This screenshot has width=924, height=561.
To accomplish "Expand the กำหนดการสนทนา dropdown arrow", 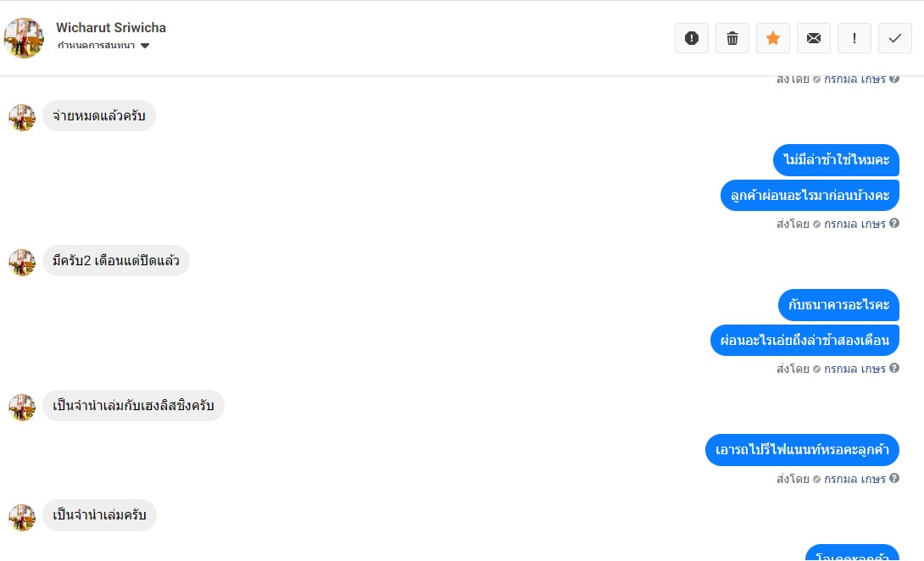I will [x=145, y=46].
